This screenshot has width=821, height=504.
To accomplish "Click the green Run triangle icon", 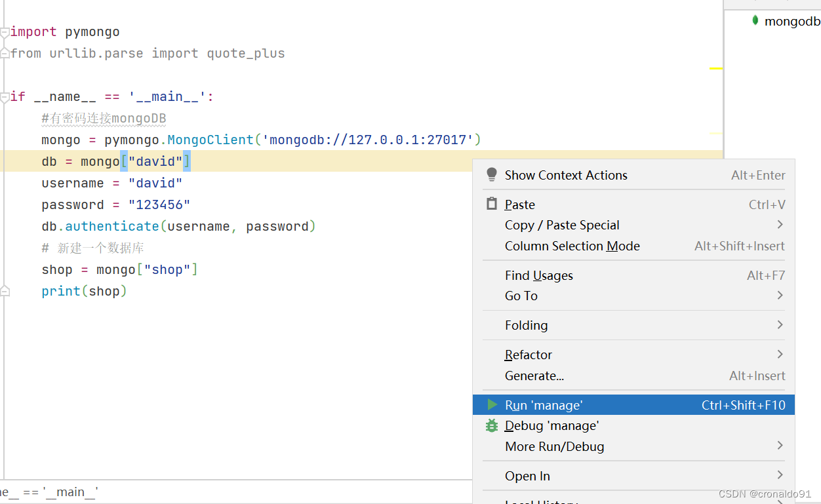I will coord(492,405).
